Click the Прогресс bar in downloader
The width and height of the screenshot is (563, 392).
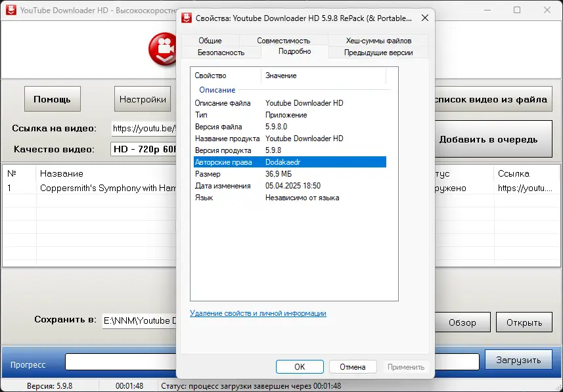tap(121, 362)
